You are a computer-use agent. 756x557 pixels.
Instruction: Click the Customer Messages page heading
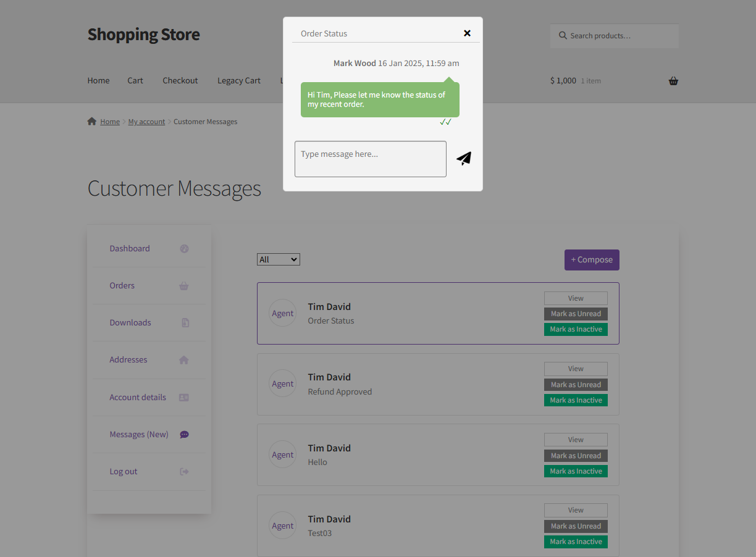pos(174,188)
